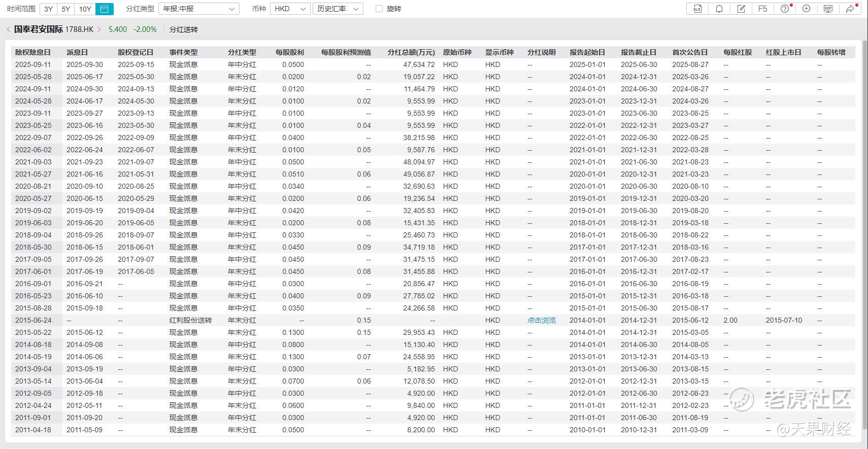Open the calendar date range picker
The image size is (868, 449).
click(x=105, y=9)
